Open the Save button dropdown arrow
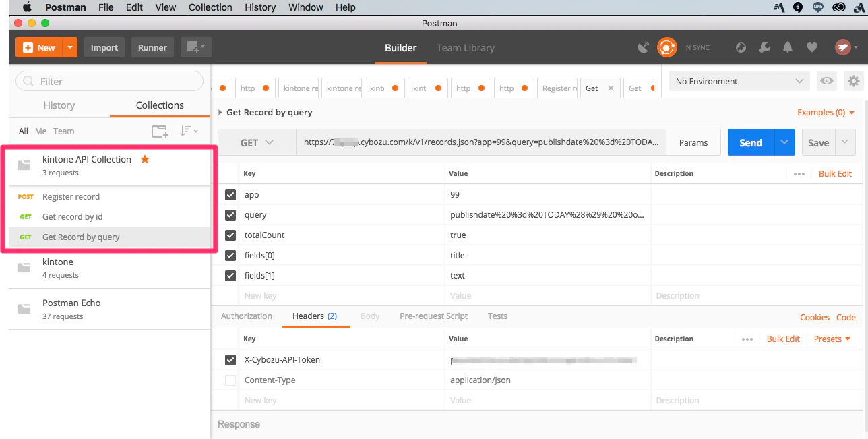868x439 pixels. pyautogui.click(x=845, y=142)
